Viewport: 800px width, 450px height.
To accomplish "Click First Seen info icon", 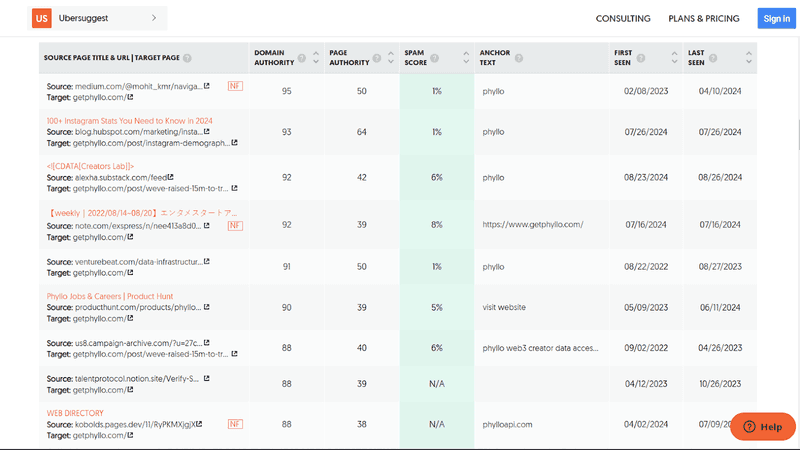I will [641, 58].
